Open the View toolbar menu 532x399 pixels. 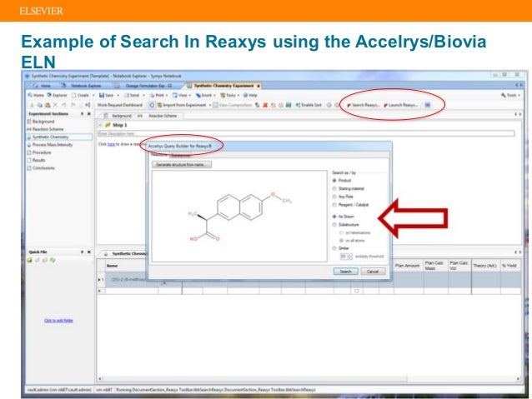point(180,95)
